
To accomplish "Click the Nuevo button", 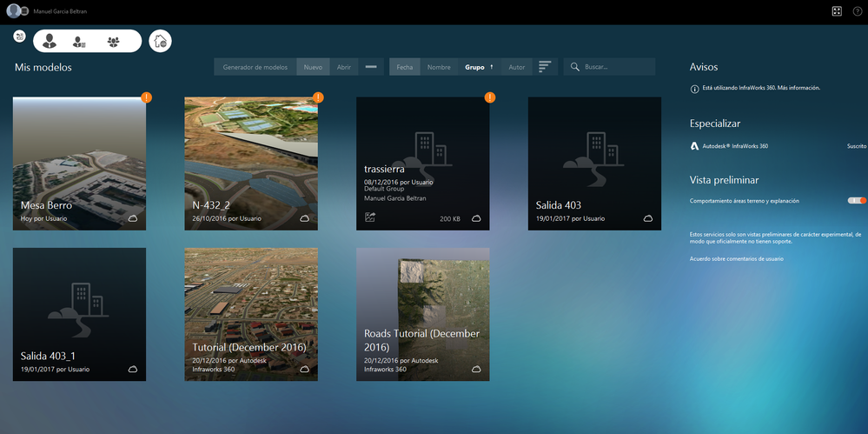I will tap(314, 67).
